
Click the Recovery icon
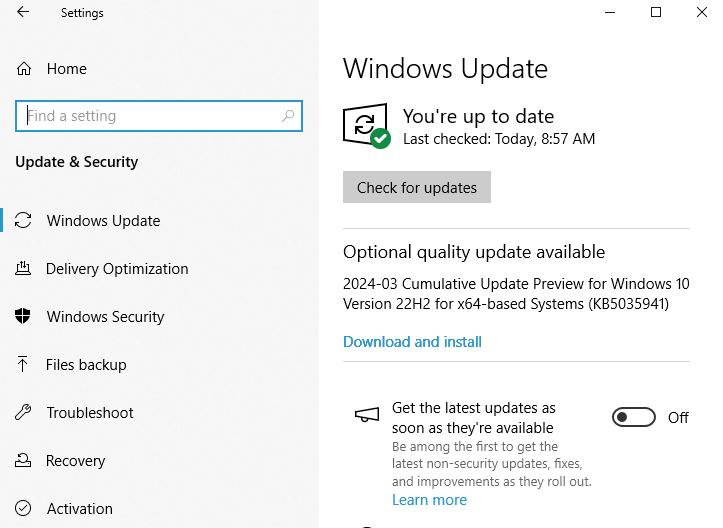pyautogui.click(x=23, y=460)
